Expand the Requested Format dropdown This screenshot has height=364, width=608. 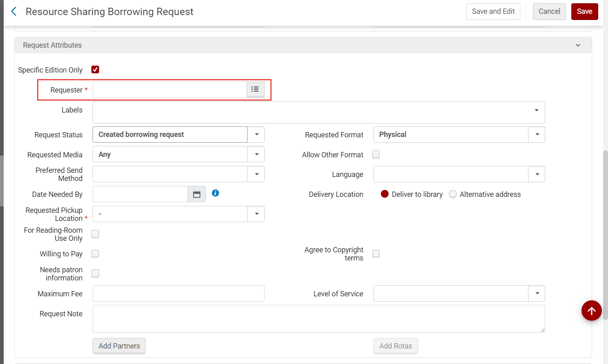tap(537, 135)
